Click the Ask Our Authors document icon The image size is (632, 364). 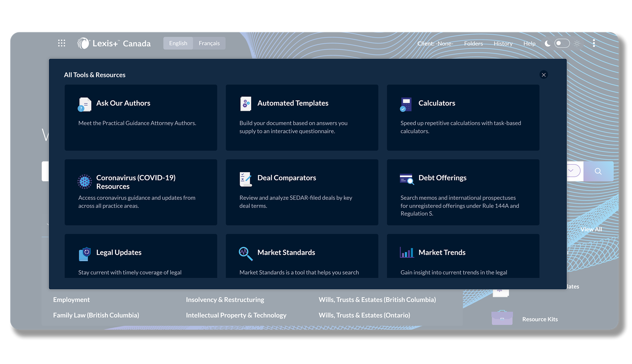[x=85, y=104]
